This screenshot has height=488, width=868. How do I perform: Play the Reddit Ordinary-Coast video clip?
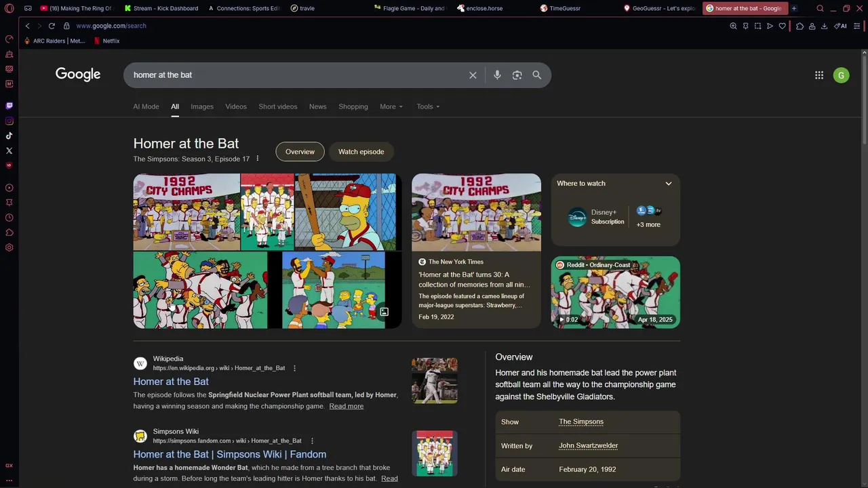coord(616,292)
